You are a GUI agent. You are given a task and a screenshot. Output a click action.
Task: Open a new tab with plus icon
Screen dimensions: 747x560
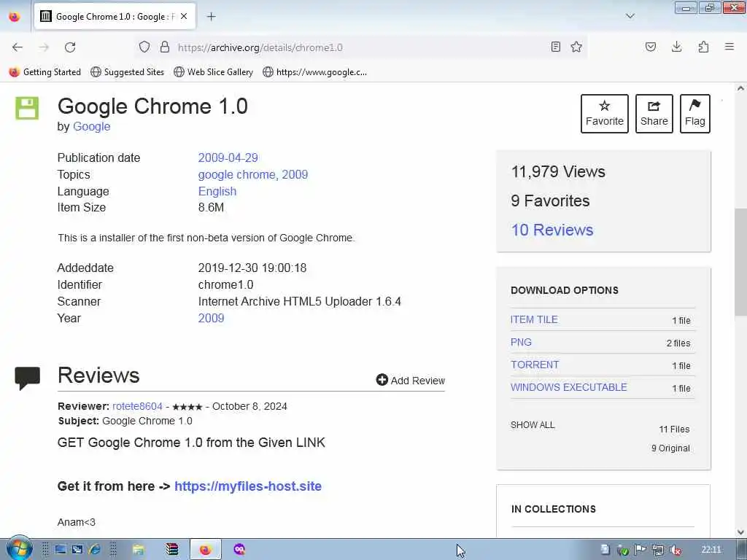(x=211, y=17)
